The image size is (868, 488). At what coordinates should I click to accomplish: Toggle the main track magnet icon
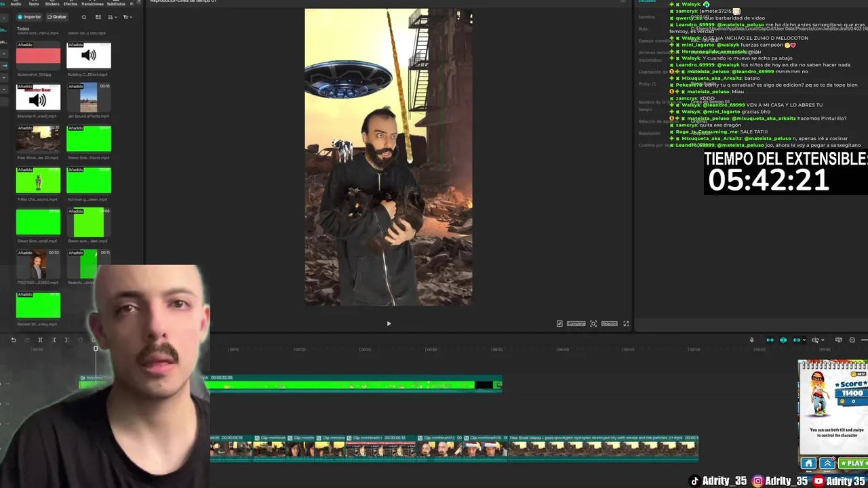[x=770, y=340]
